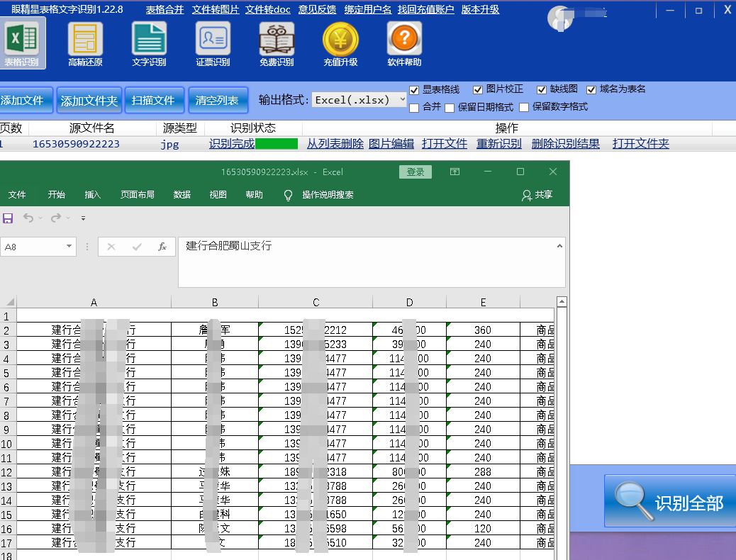Select the 表格识别 Excel table recognition icon
Screen dimensions: 736x560
point(22,43)
